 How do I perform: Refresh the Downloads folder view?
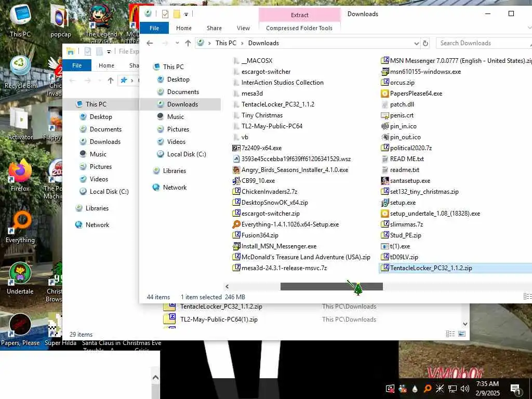(425, 43)
